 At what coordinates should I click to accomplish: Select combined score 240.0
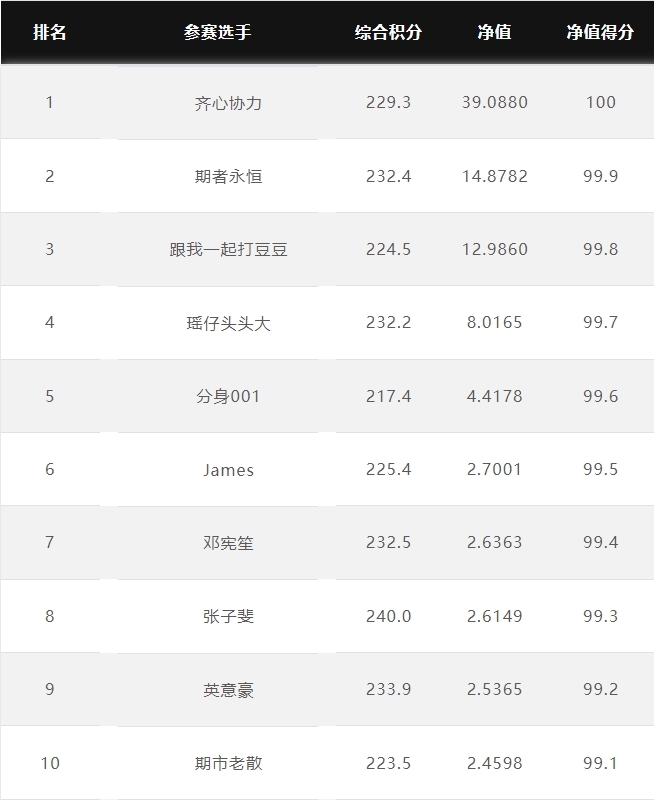click(388, 616)
